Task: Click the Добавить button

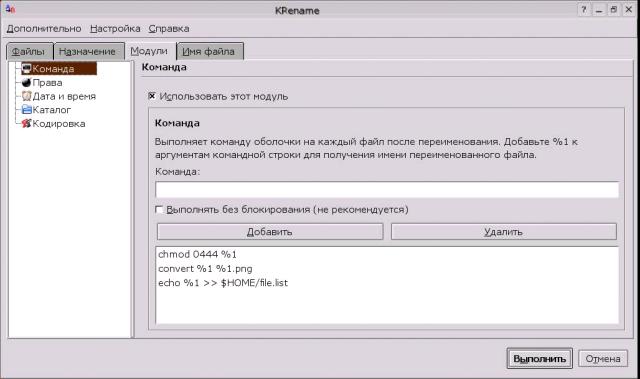Action: coord(270,232)
